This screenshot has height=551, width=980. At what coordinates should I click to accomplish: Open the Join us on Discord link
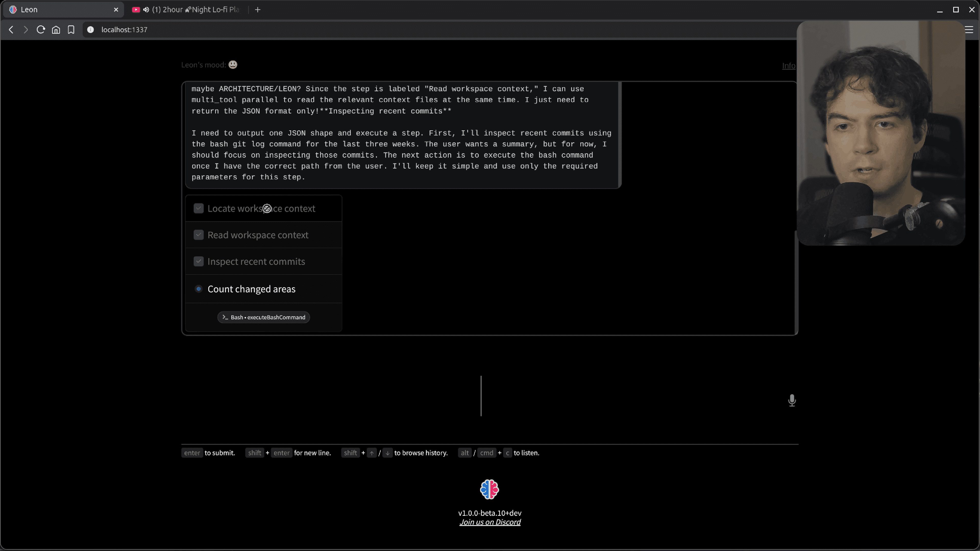pos(490,522)
